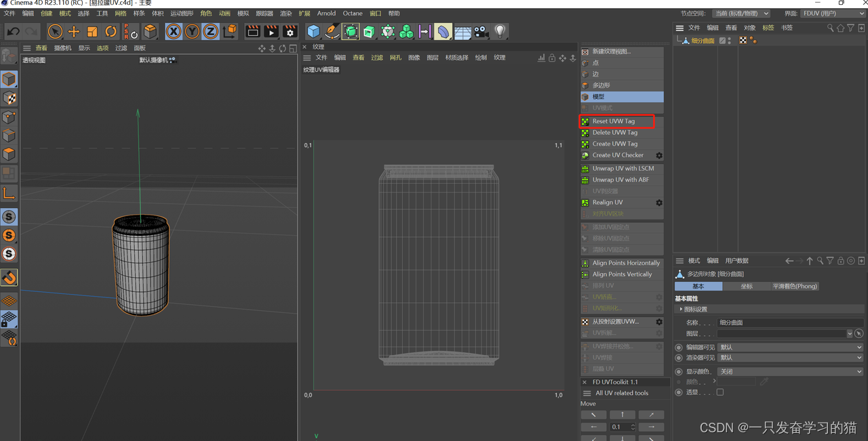This screenshot has width=868, height=441.
Task: Click the Light bulb icon in the toolbar
Action: 500,31
